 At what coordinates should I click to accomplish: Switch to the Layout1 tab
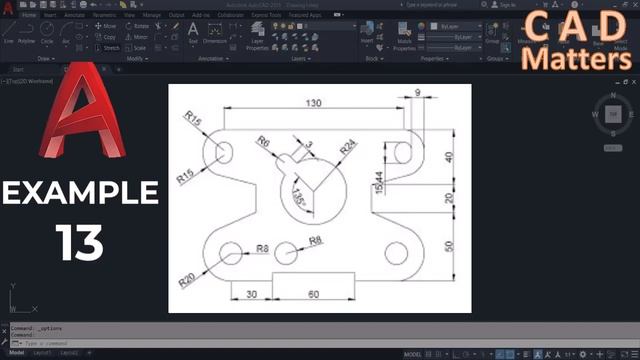tap(42, 353)
